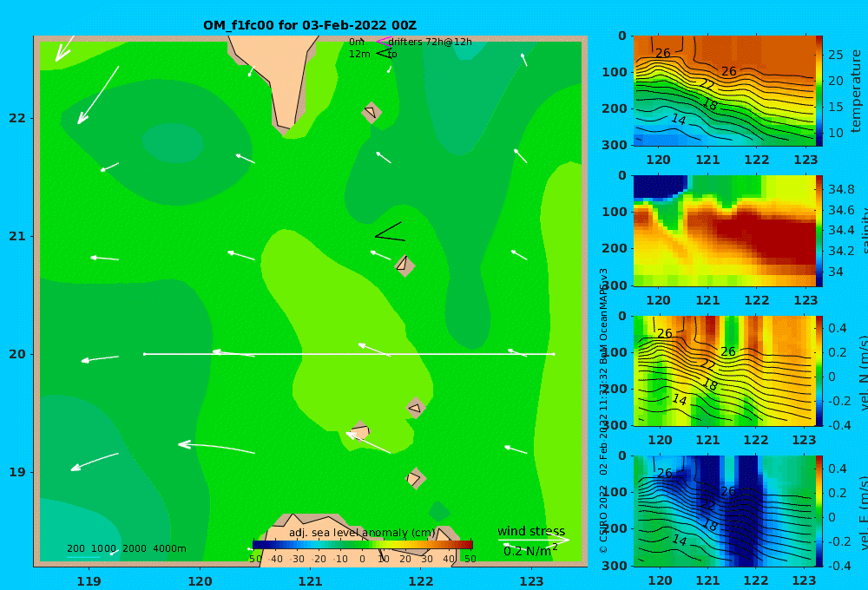
Task: Open the eastward velocity section panel
Action: (x=724, y=511)
